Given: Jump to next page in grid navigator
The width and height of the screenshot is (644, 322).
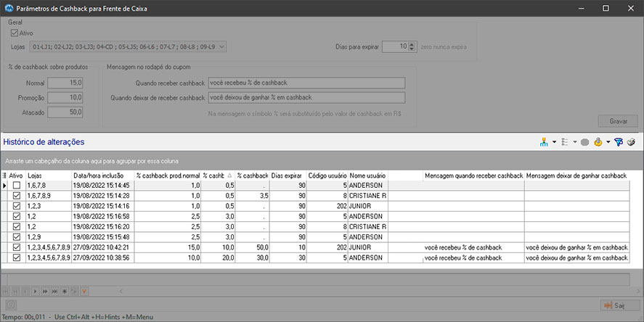Looking at the screenshot, I should 45,292.
